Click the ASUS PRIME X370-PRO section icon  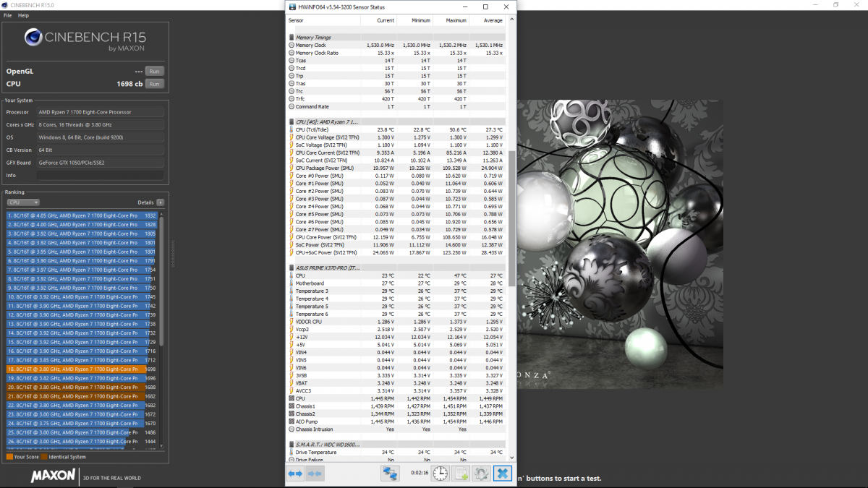(x=292, y=267)
